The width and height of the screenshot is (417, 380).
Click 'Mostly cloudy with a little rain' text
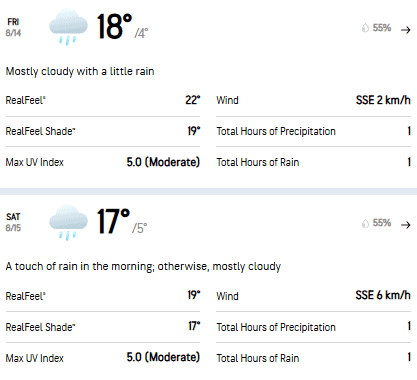[80, 71]
